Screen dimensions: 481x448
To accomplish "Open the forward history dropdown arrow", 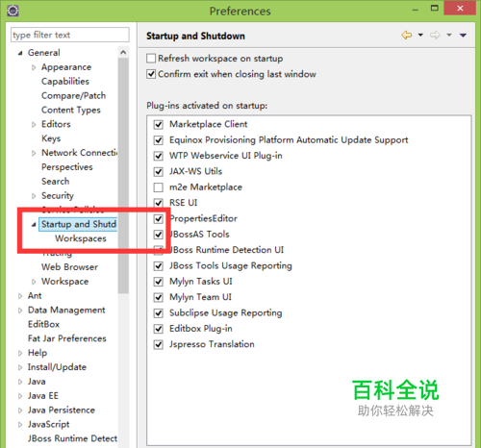I will coord(449,35).
